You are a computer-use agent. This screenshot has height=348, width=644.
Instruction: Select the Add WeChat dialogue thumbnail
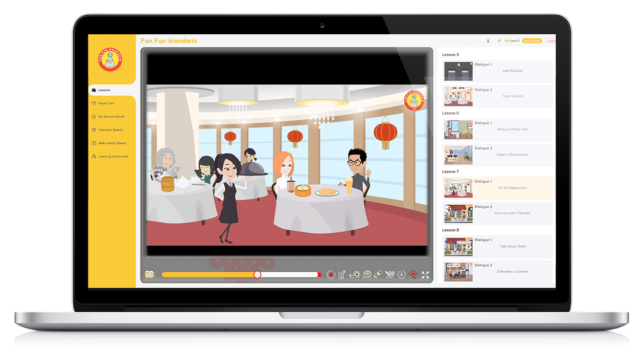pos(458,71)
